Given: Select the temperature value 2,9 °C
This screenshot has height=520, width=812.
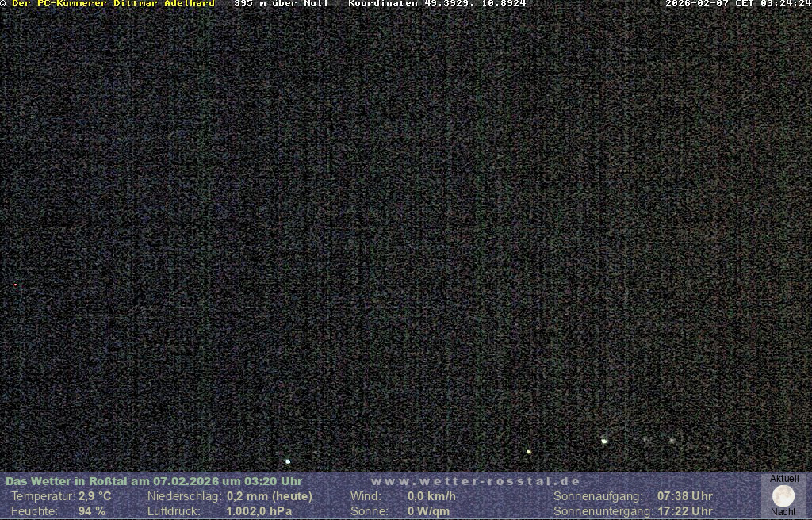Looking at the screenshot, I should (94, 496).
